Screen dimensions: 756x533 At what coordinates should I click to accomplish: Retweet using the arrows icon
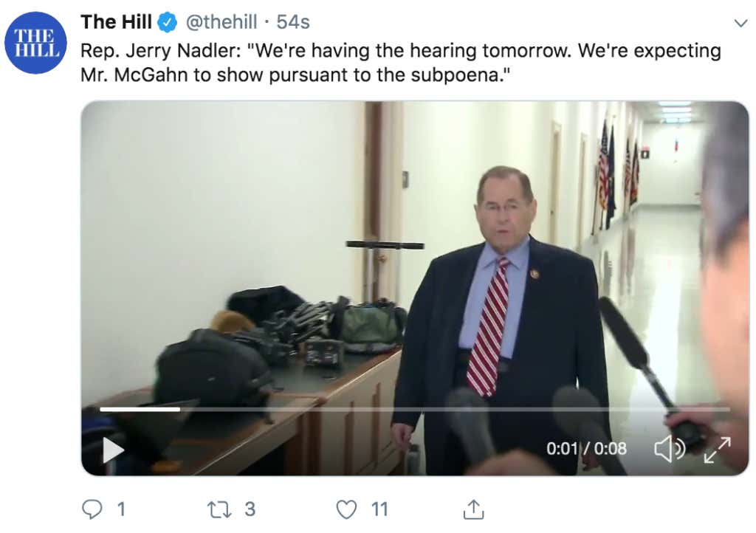(x=219, y=509)
